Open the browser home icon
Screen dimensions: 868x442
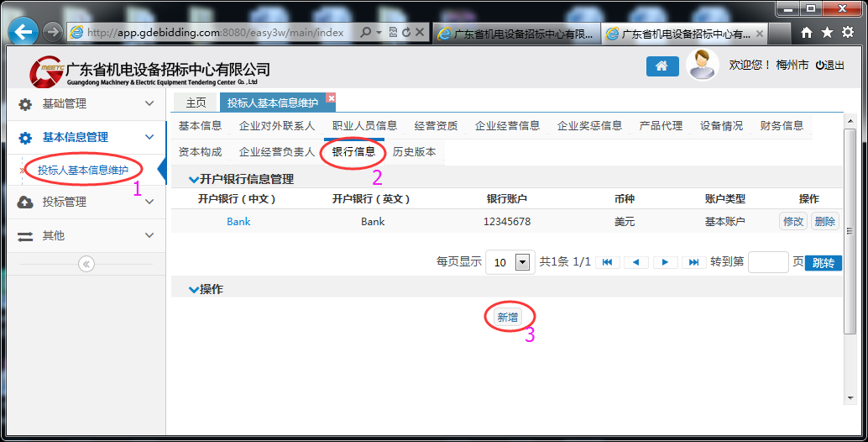[x=807, y=33]
